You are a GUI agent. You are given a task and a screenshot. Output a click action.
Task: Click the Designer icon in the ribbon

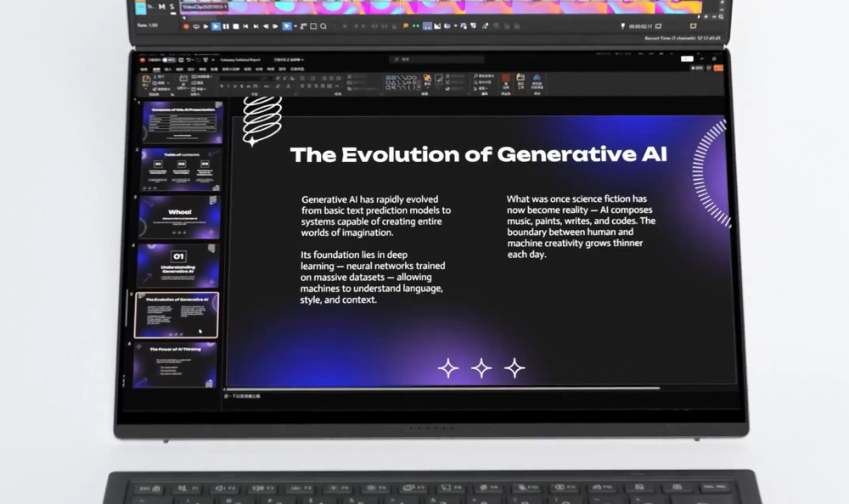click(520, 78)
